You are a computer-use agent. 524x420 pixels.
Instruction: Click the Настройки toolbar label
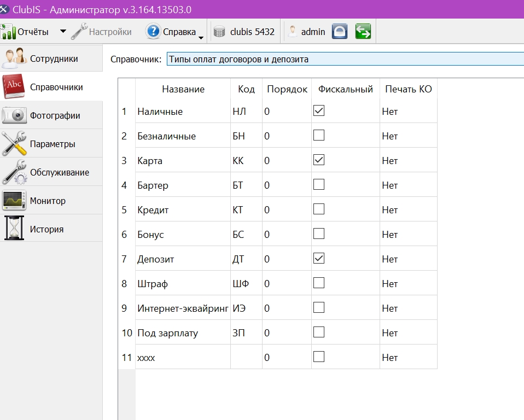110,32
